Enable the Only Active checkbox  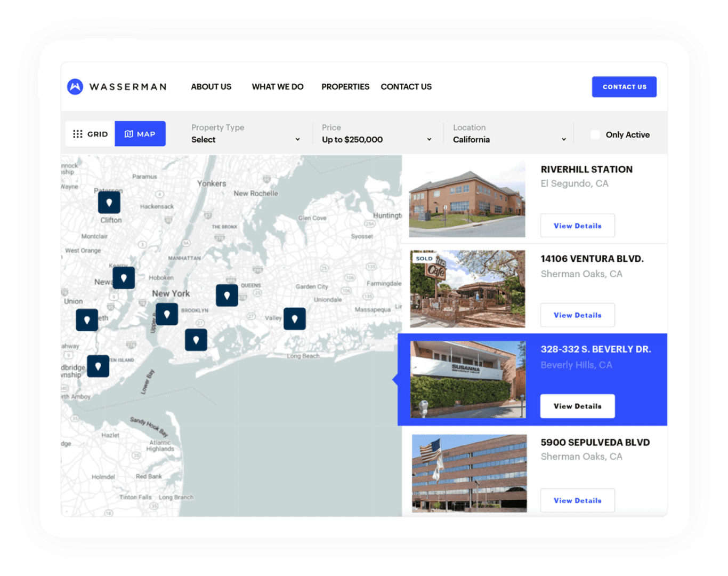point(595,134)
